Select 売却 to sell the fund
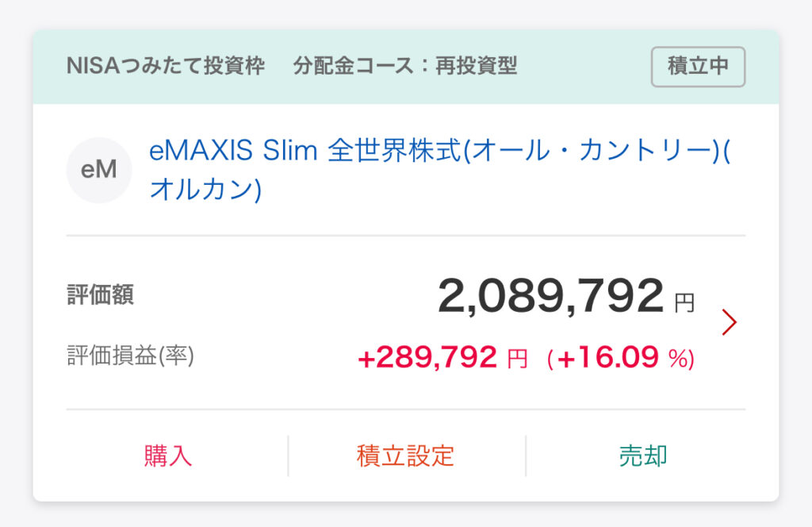 pyautogui.click(x=643, y=456)
